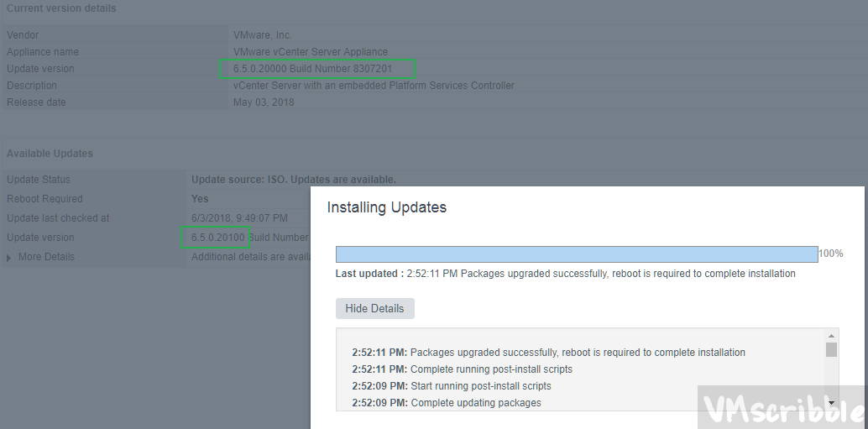Expand the More Details triangle
The image size is (868, 429).
tap(9, 257)
